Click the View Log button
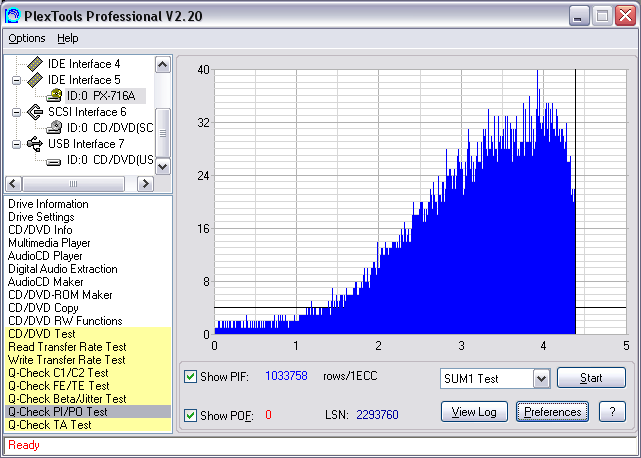 pos(474,412)
